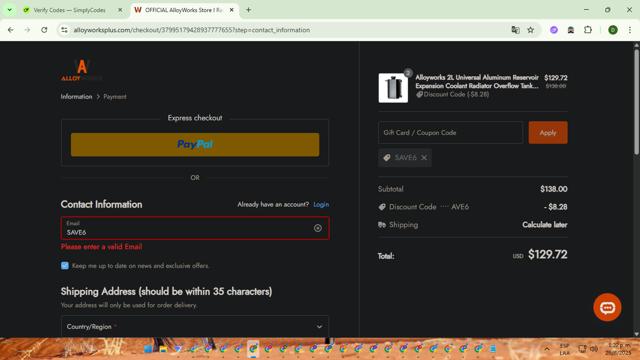640x360 pixels.
Task: Expand the Country/Region dropdown
Action: [195, 327]
